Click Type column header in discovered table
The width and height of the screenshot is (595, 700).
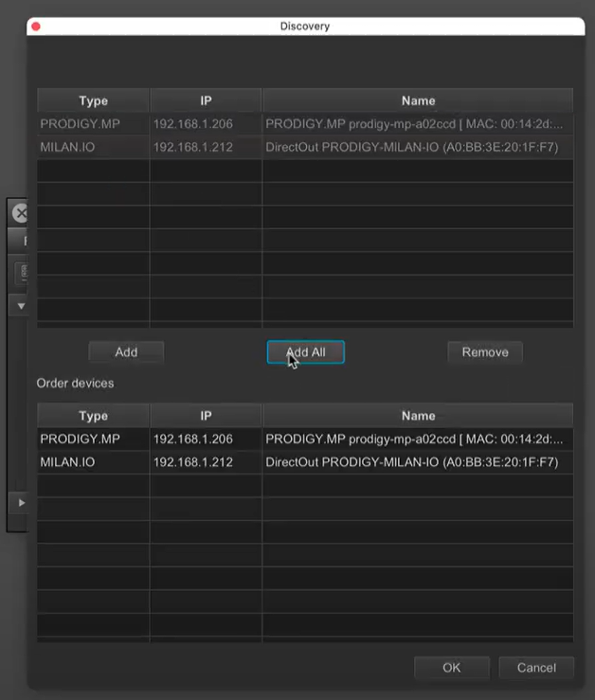click(x=94, y=100)
